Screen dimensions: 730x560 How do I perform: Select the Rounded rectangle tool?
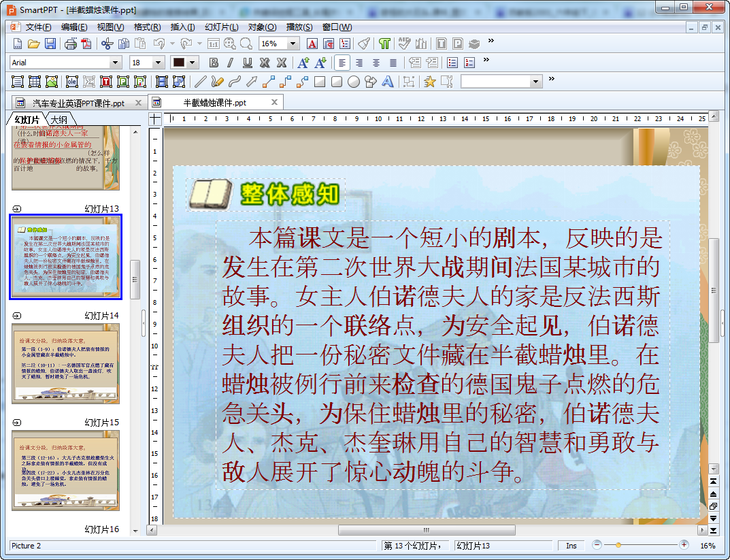coord(337,82)
